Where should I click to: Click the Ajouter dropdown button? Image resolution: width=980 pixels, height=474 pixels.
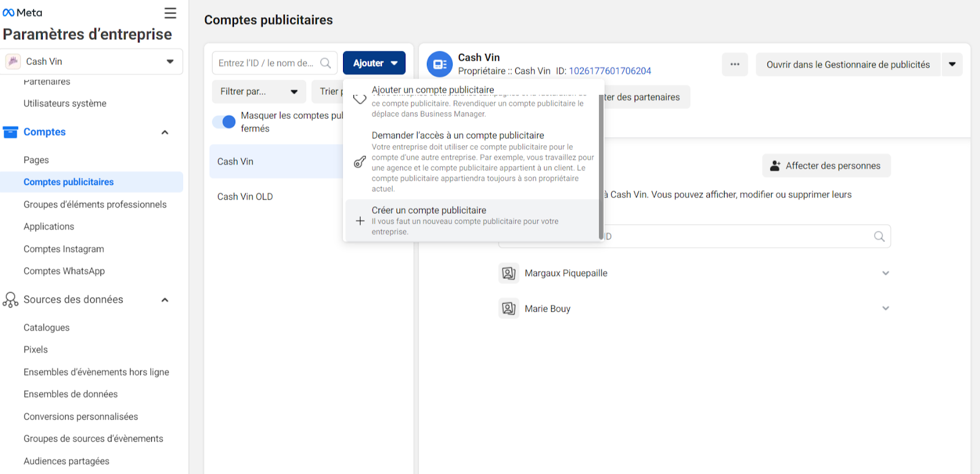(374, 63)
